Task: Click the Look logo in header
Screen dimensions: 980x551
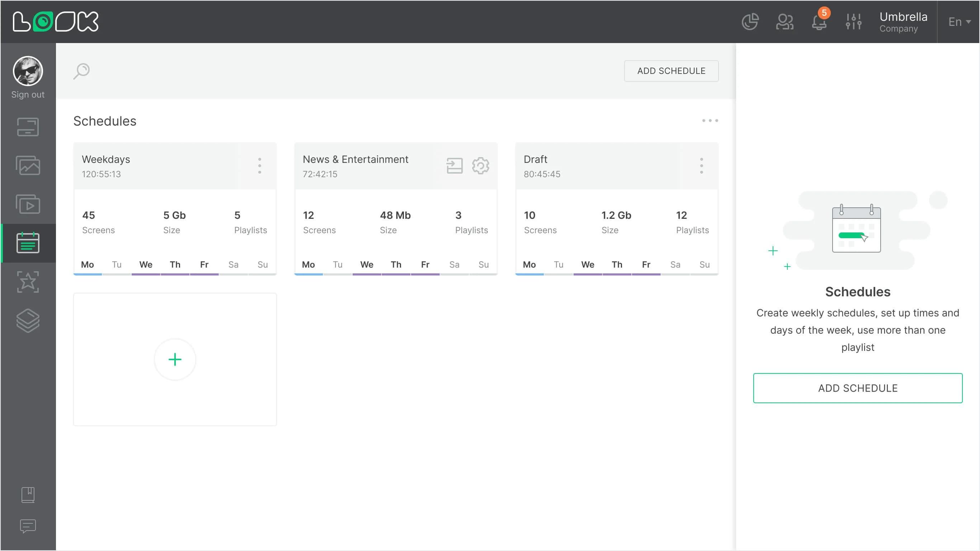Action: pos(56,21)
